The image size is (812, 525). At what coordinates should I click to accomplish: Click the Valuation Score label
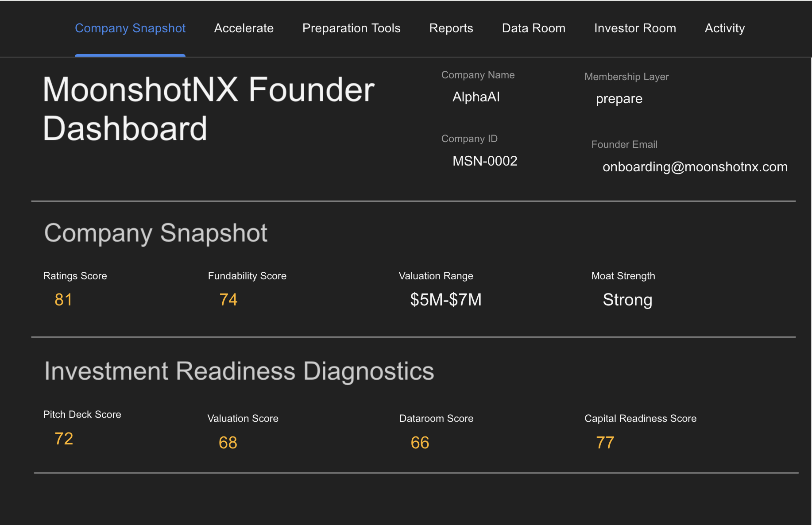243,418
